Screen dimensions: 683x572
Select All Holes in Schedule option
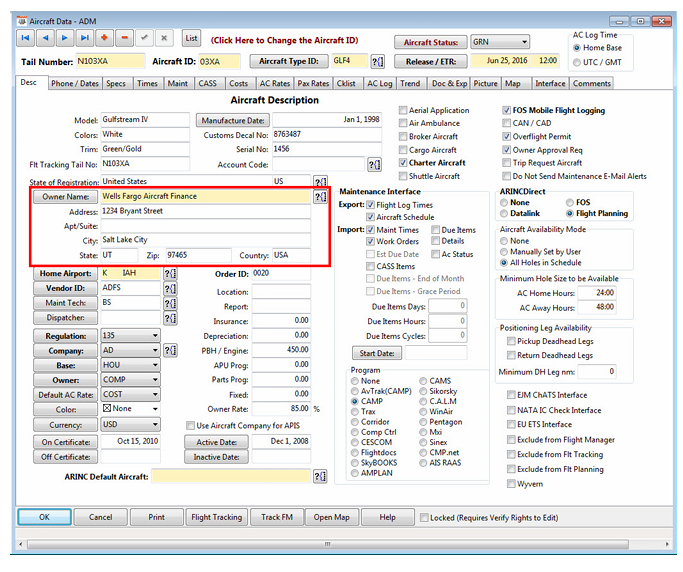[x=504, y=263]
